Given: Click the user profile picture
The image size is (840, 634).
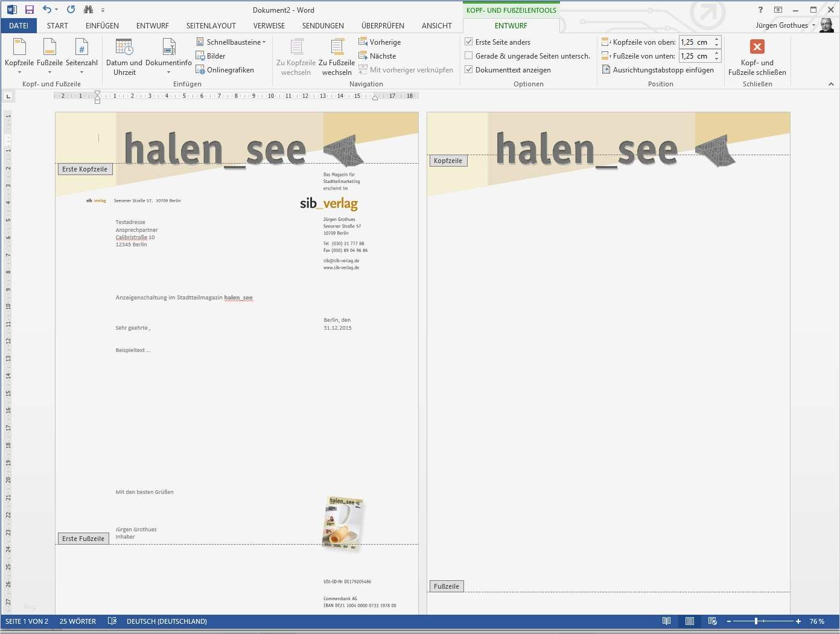Looking at the screenshot, I should [x=827, y=25].
